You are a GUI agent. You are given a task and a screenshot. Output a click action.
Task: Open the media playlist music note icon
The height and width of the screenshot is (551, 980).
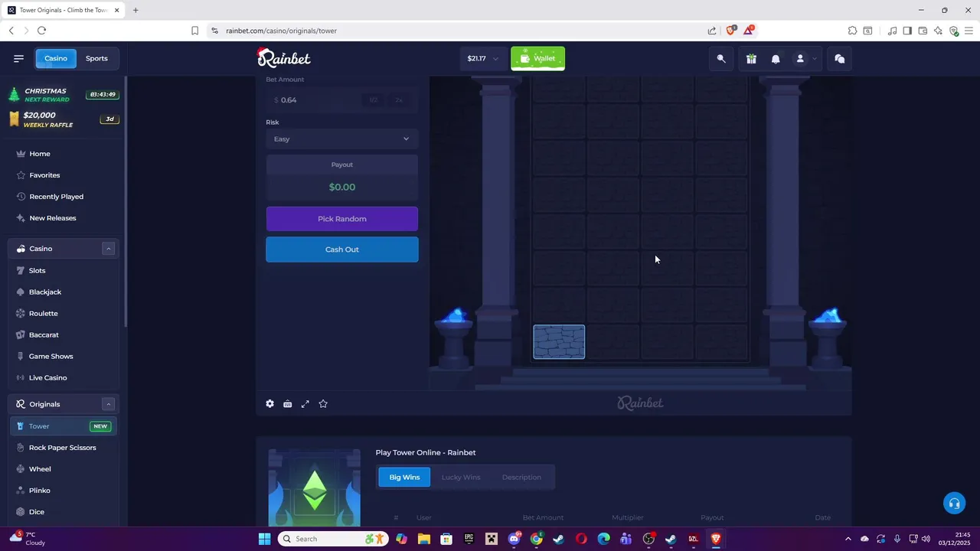(892, 31)
